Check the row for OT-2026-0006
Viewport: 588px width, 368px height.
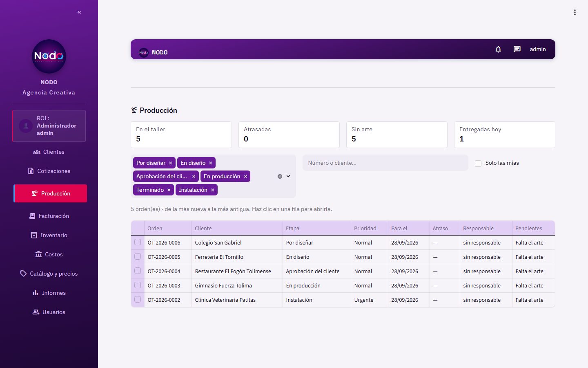pos(138,242)
